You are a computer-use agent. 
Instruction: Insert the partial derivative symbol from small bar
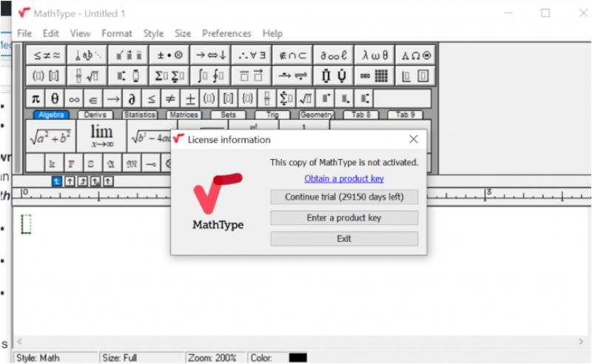click(x=132, y=99)
